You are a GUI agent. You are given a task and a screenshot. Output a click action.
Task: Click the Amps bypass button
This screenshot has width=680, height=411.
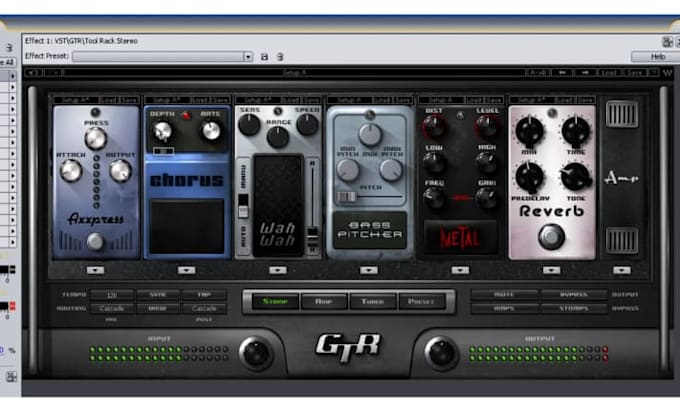tap(504, 309)
